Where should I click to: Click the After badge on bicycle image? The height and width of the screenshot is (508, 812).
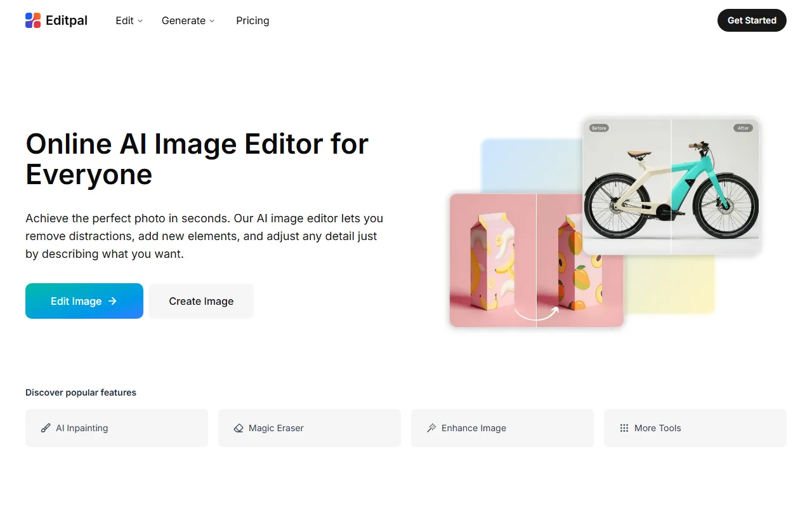(x=743, y=128)
